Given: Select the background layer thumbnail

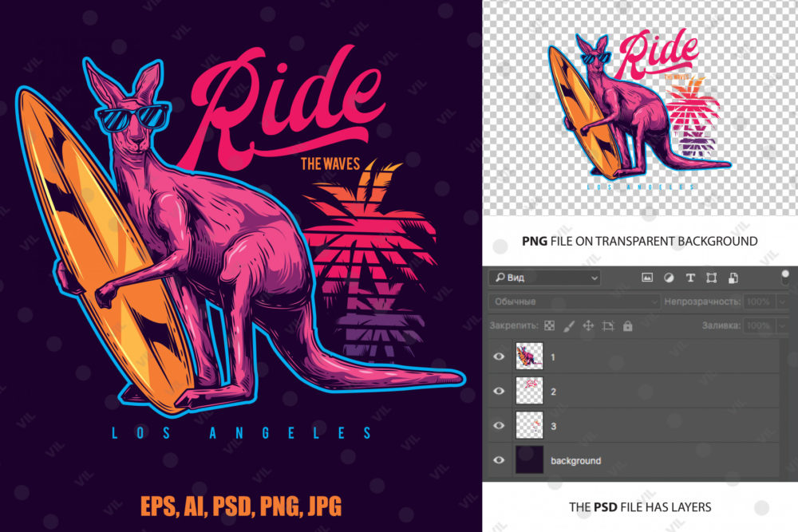Looking at the screenshot, I should click(529, 459).
